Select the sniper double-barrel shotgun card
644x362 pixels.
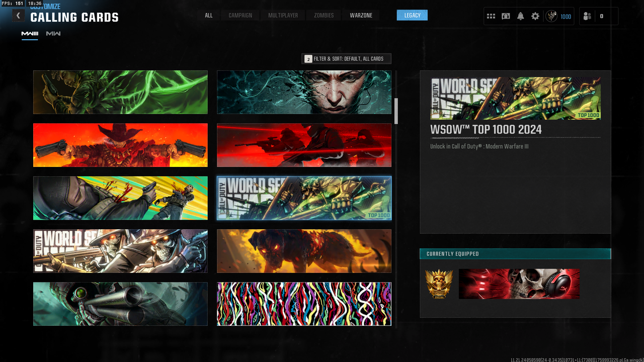click(x=120, y=304)
